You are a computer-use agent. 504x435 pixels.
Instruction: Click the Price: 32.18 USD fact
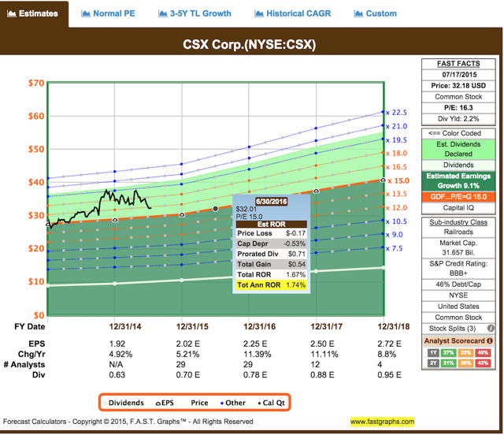pyautogui.click(x=458, y=86)
